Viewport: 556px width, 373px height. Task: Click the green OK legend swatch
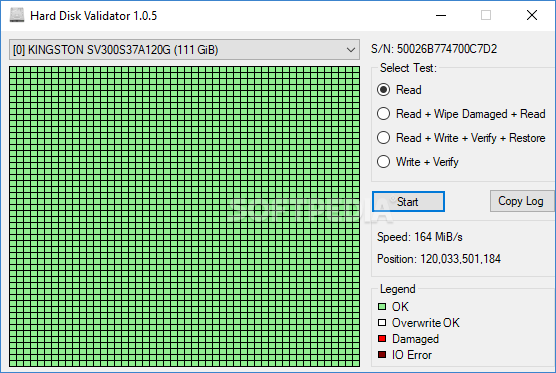click(x=382, y=306)
